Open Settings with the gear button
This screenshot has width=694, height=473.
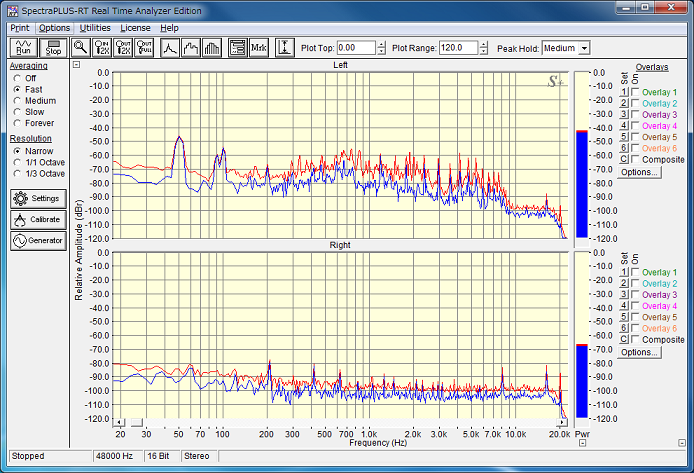38,199
